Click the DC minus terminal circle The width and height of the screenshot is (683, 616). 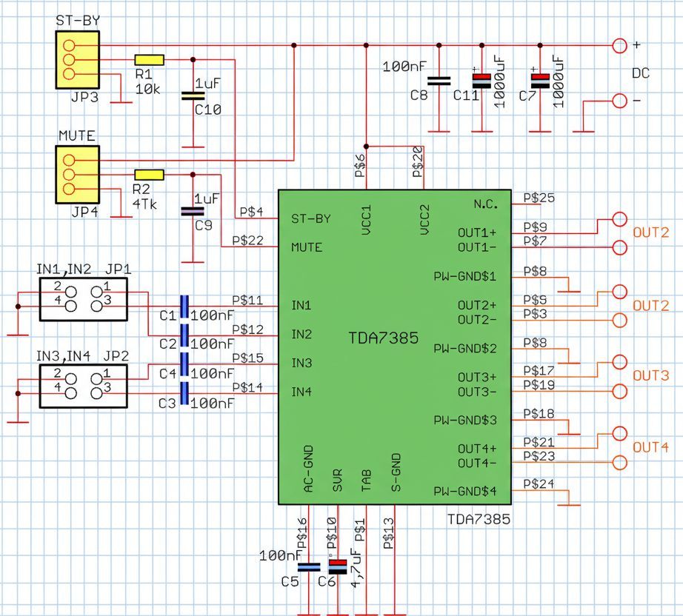click(x=619, y=101)
